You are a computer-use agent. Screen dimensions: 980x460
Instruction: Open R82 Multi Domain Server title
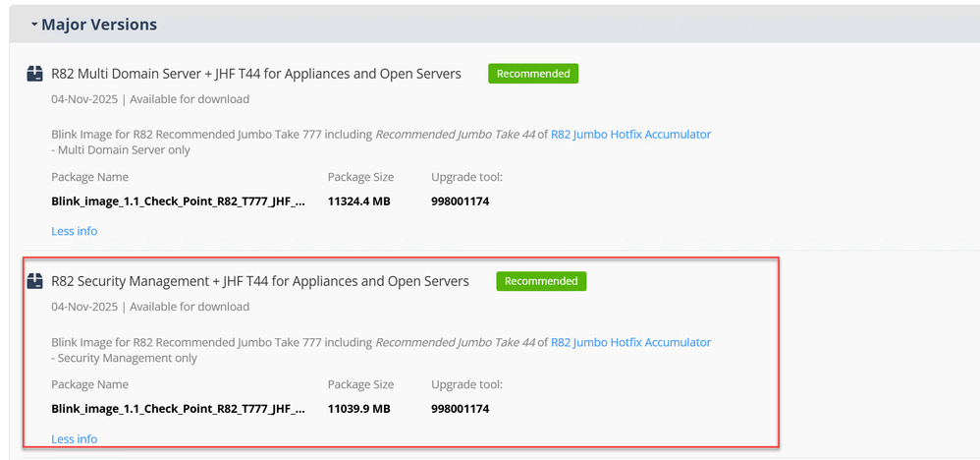255,74
